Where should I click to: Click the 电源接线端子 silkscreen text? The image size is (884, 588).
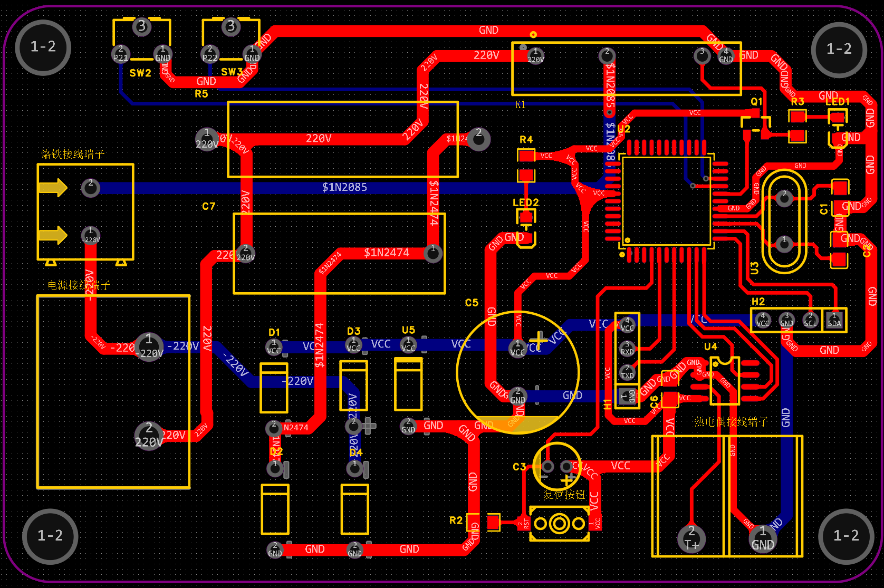(x=79, y=285)
